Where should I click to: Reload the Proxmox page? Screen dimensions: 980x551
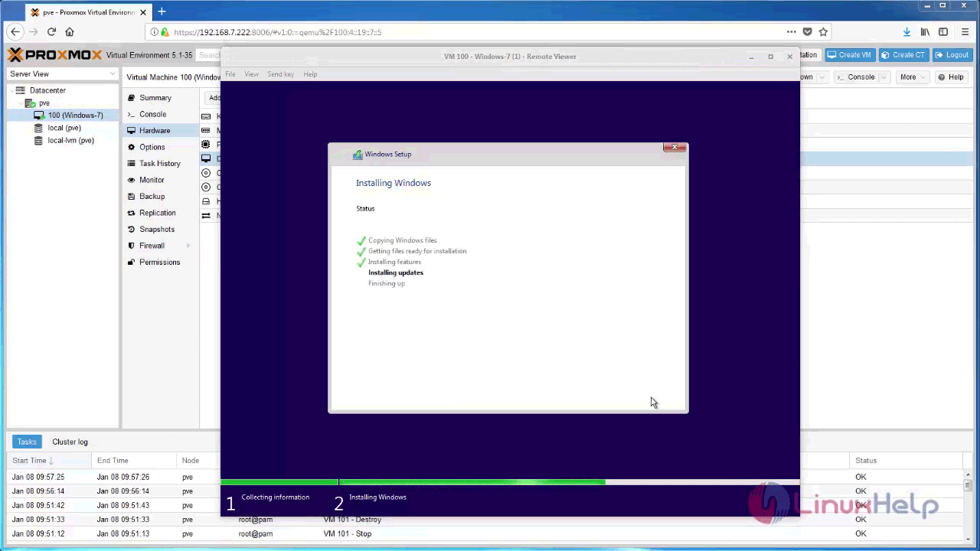(51, 32)
